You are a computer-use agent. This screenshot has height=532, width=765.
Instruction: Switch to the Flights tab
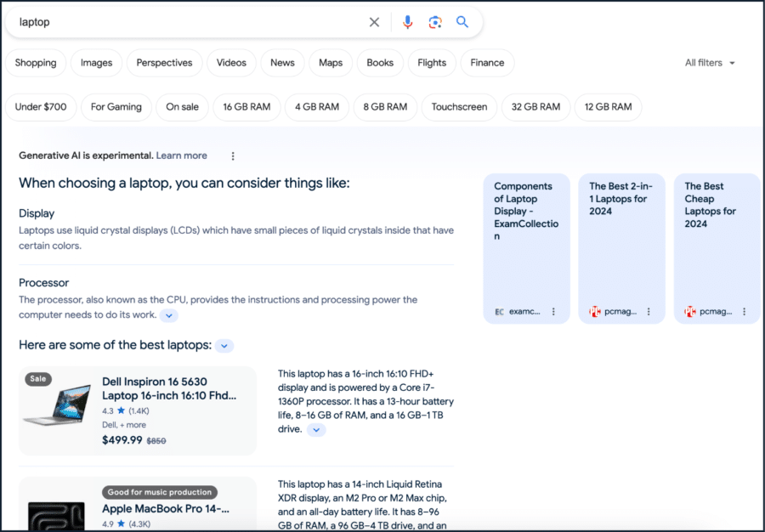click(432, 63)
